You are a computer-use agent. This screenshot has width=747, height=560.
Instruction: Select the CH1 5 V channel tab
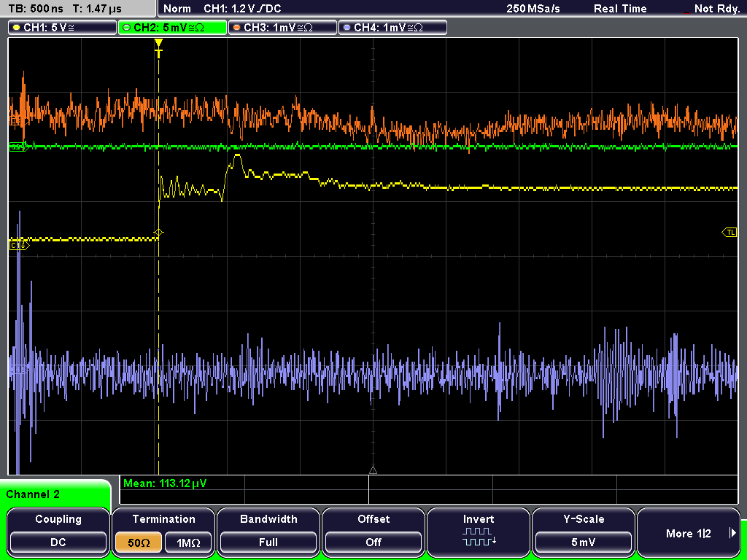[x=62, y=28]
